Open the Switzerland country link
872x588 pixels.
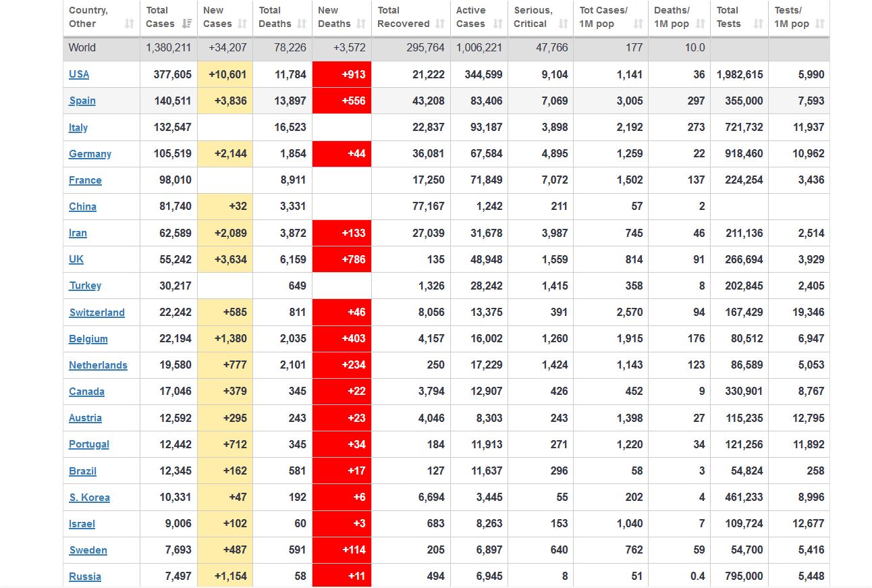[97, 313]
